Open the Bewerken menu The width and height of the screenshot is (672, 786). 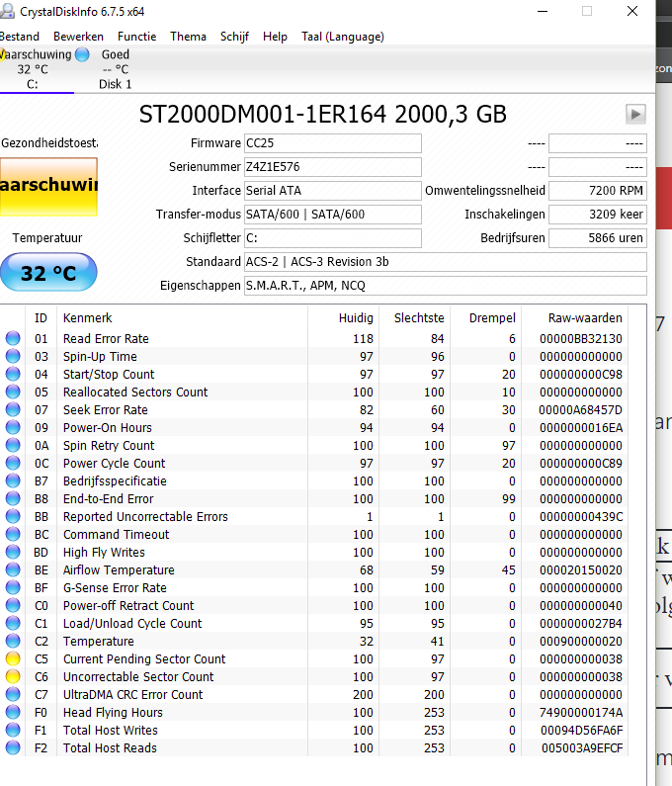(78, 37)
